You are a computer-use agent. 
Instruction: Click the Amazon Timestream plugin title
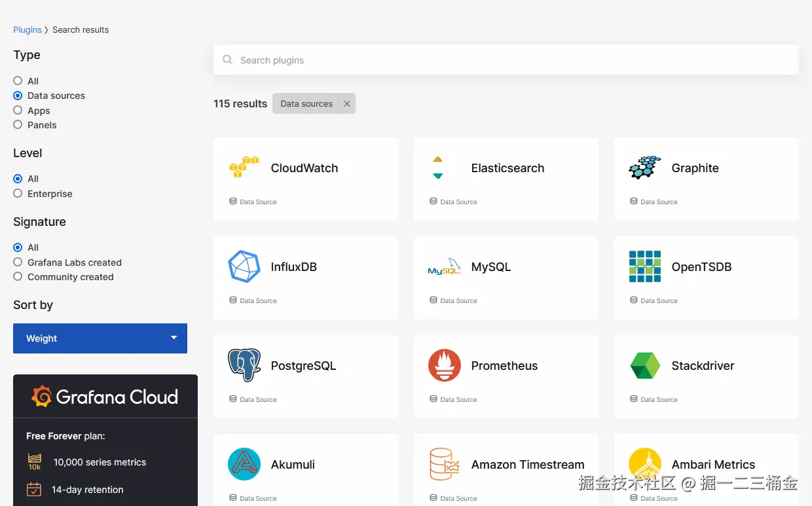pyautogui.click(x=528, y=465)
